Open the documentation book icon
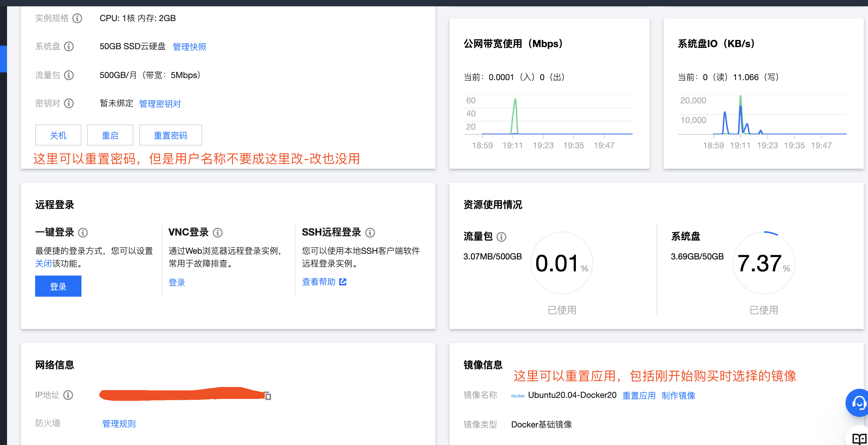The height and width of the screenshot is (445, 868). point(859,439)
